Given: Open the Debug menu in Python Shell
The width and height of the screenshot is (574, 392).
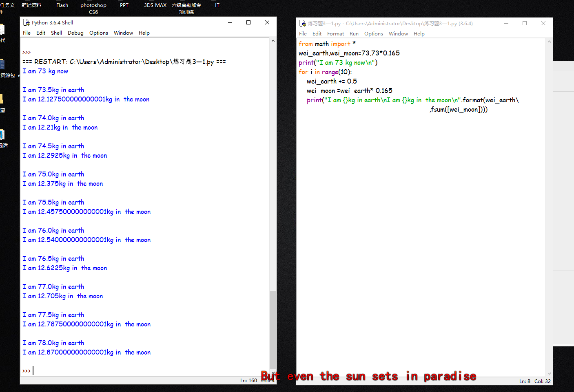Looking at the screenshot, I should 75,33.
